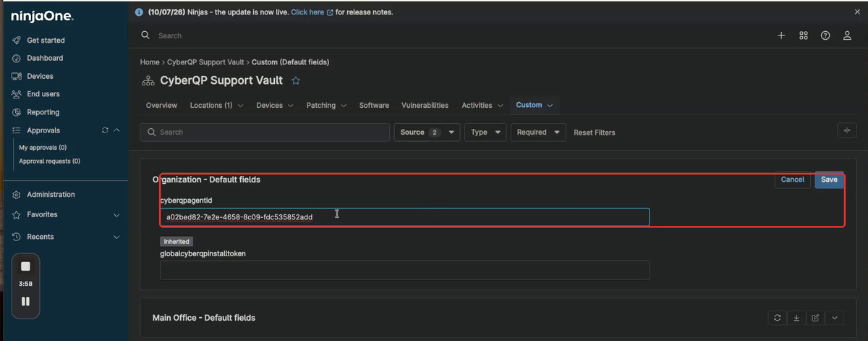Open the help question mark icon
The width and height of the screenshot is (868, 341).
coord(825,35)
